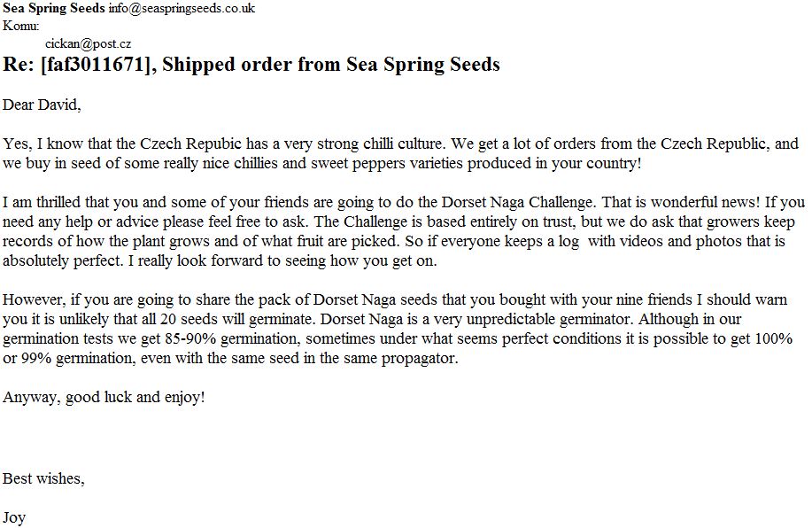
Task: Click the line "Anyway, good luck and enjoy!"
Action: tap(104, 397)
